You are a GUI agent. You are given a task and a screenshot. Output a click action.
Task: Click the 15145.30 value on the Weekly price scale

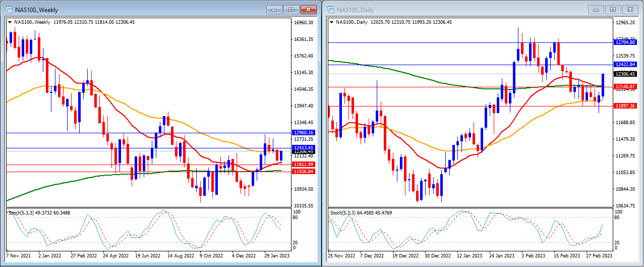[304, 73]
